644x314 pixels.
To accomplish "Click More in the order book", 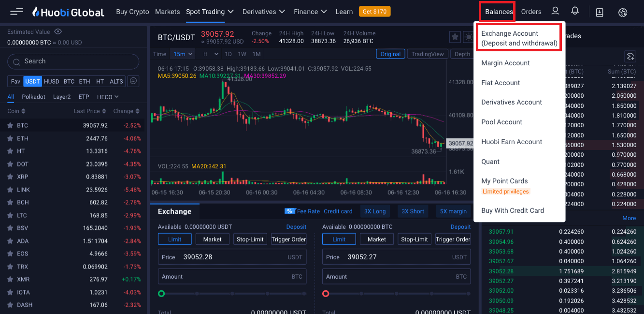I will click(x=629, y=218).
